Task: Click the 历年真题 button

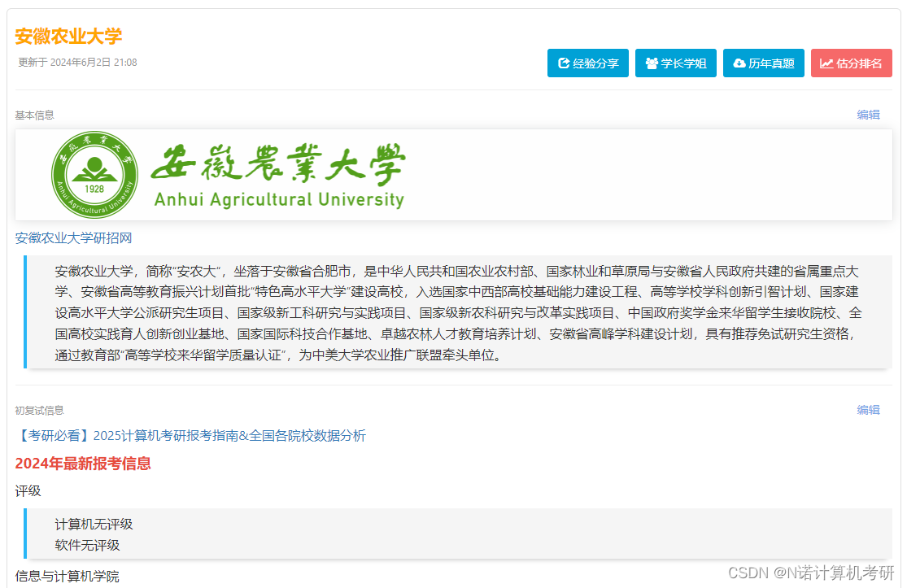Action: point(764,63)
